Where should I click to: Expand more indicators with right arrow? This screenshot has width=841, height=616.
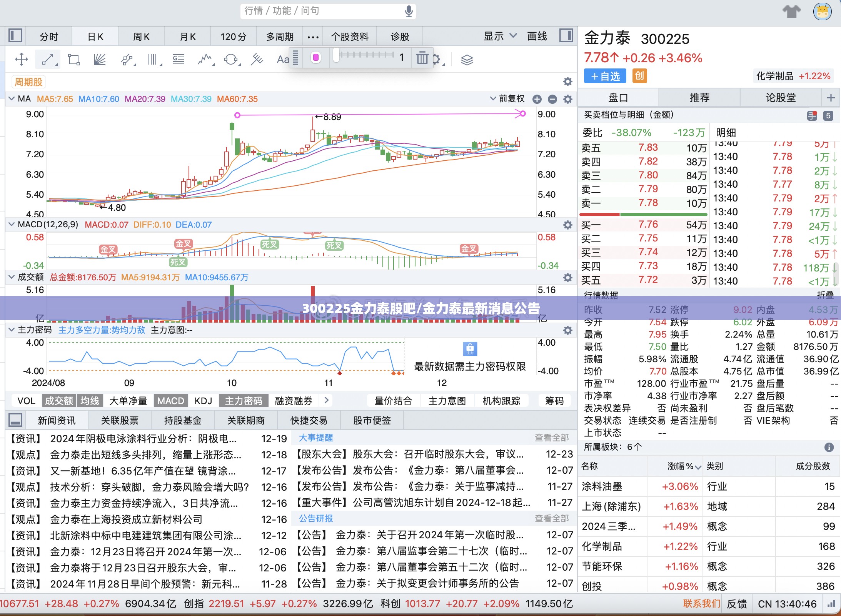(327, 400)
